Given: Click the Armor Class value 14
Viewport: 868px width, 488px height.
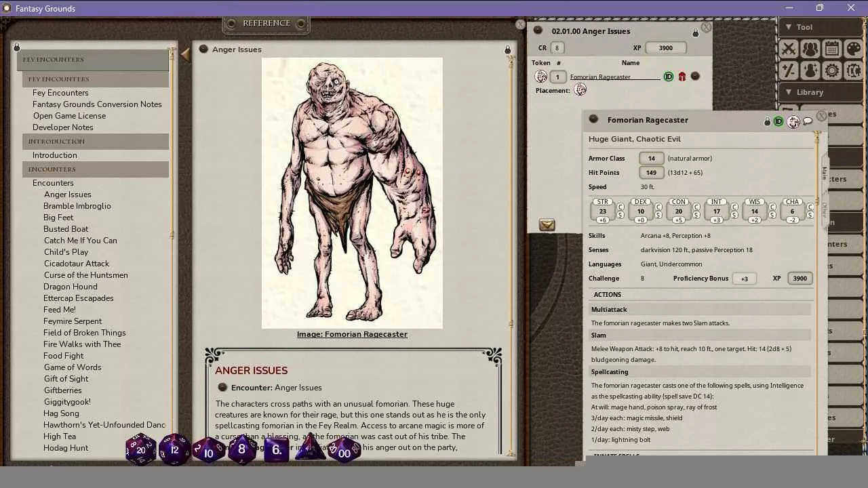Looking at the screenshot, I should click(x=651, y=159).
